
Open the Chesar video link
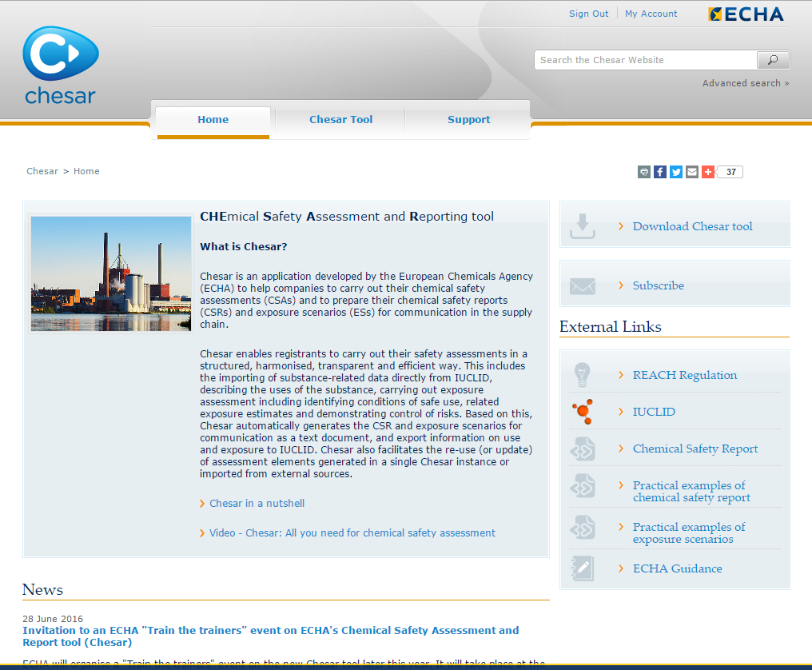[x=352, y=532]
